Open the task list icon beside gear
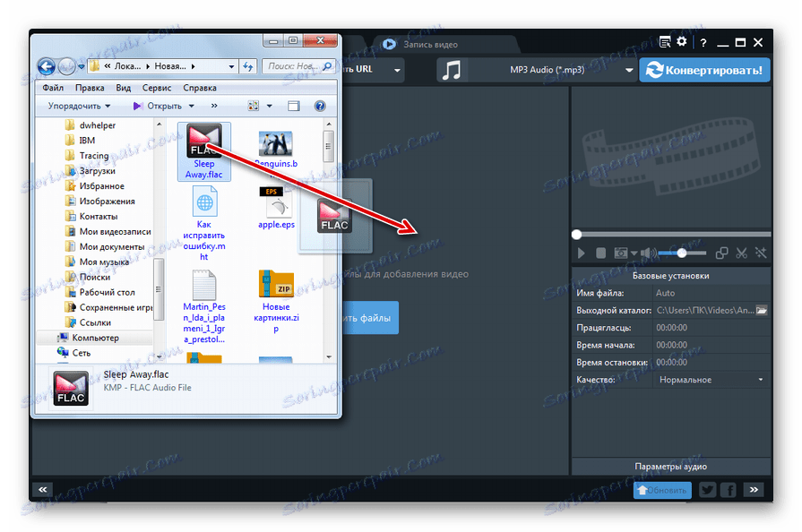Screen dimensions: 802x532 click(x=665, y=42)
